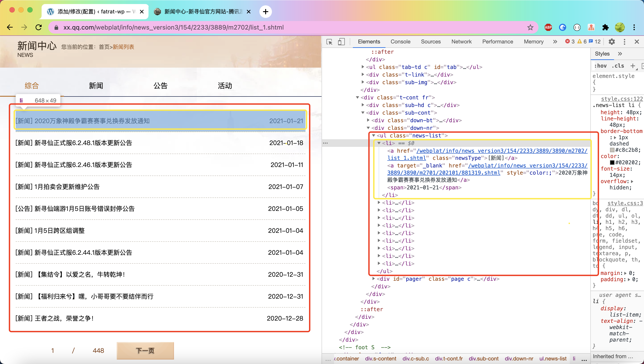Open the ABP adblock extension
The width and height of the screenshot is (644, 364).
click(548, 27)
